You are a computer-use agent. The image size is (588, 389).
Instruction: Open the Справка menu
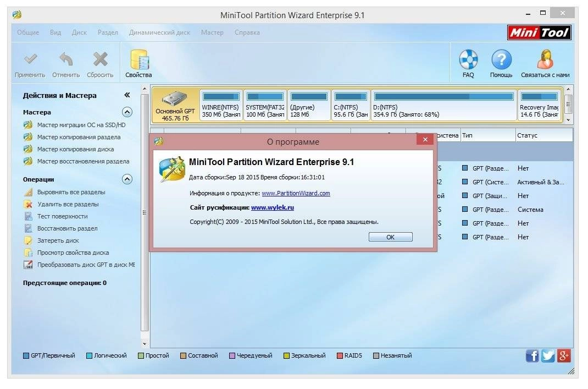(247, 32)
